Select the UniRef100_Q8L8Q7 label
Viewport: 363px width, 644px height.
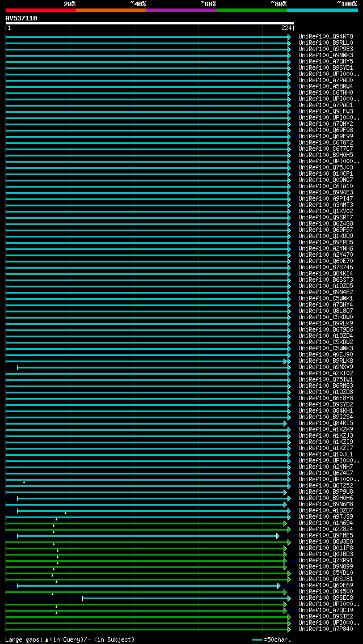[326, 311]
